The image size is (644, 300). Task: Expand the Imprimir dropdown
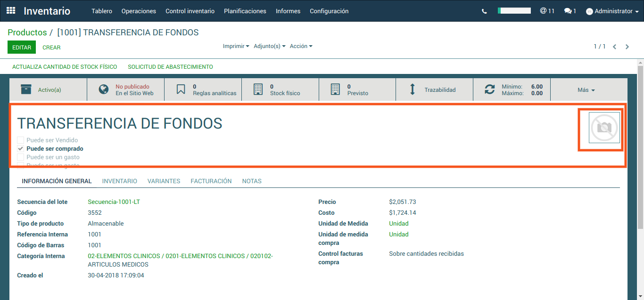236,46
